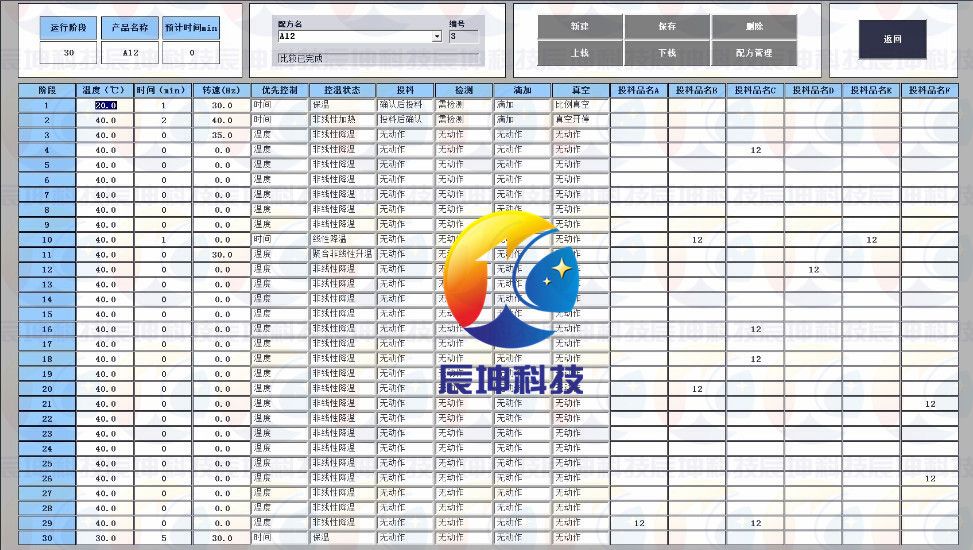This screenshot has height=550, width=973.
Task: Click stage 10 投料品名B cell showing 12
Action: pyautogui.click(x=697, y=240)
